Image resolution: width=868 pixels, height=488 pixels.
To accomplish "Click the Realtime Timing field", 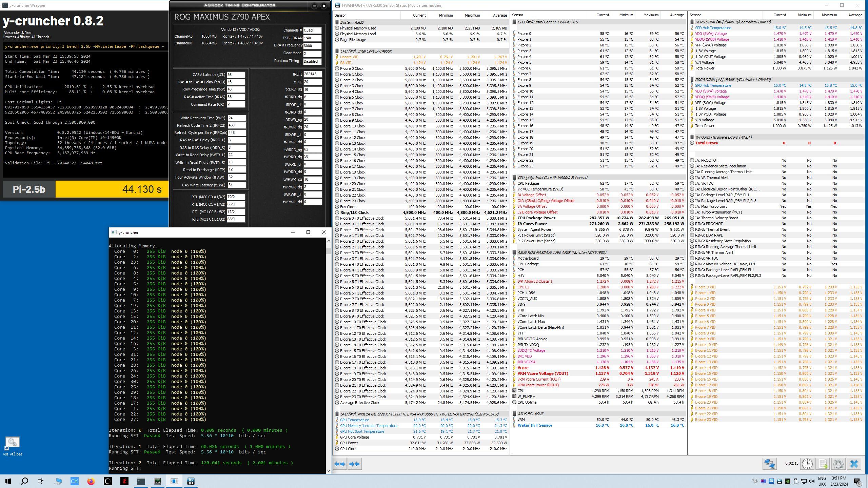I will [x=312, y=61].
